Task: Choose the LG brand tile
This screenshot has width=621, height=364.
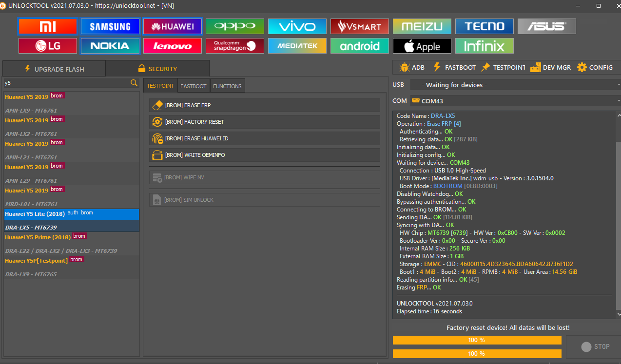Action: (x=48, y=46)
